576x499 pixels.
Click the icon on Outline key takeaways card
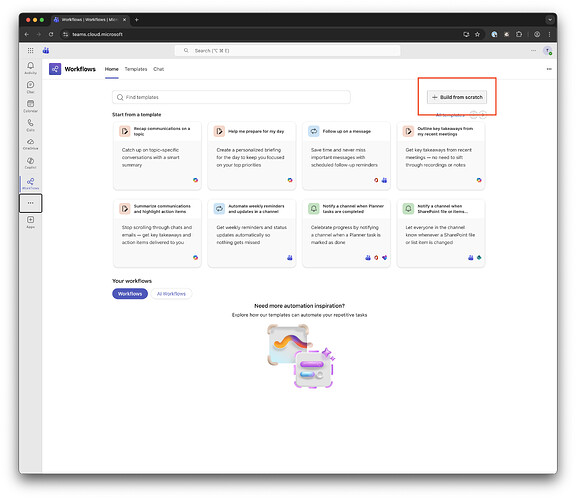coord(408,131)
